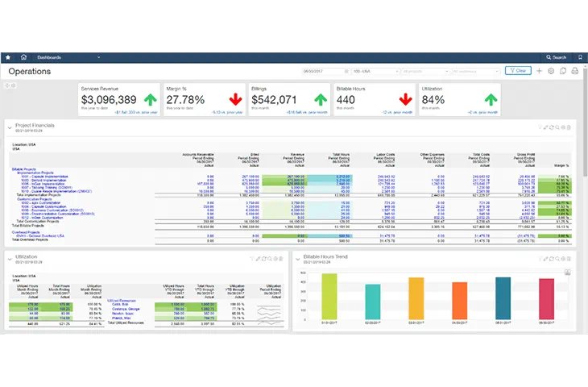
Task: Collapse the Project Financials panel
Action: [x=10, y=127]
